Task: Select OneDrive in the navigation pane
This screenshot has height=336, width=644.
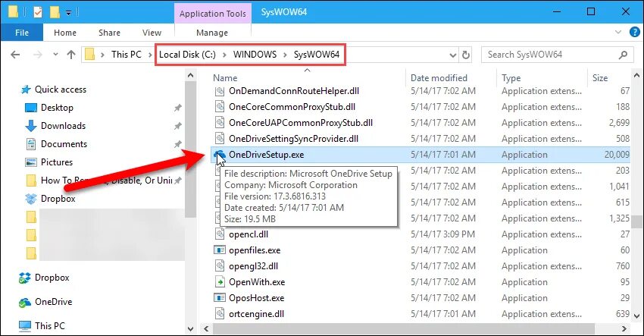Action: tap(53, 302)
